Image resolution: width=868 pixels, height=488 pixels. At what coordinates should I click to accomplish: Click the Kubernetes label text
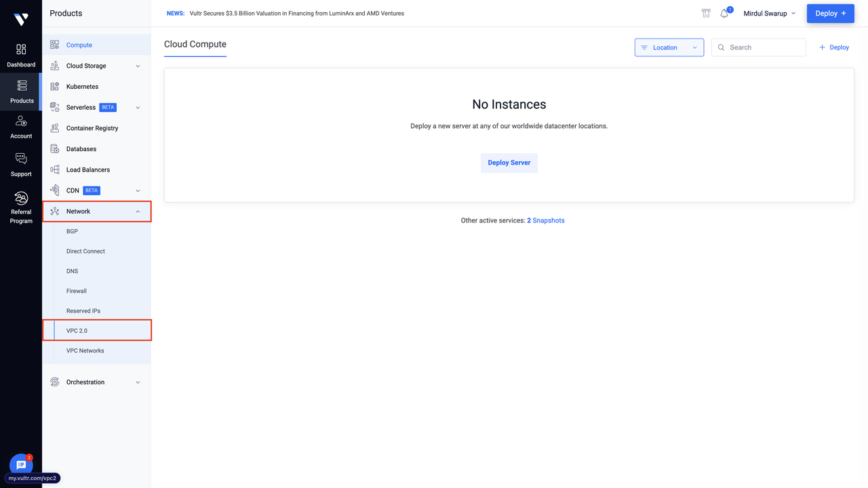click(x=82, y=87)
